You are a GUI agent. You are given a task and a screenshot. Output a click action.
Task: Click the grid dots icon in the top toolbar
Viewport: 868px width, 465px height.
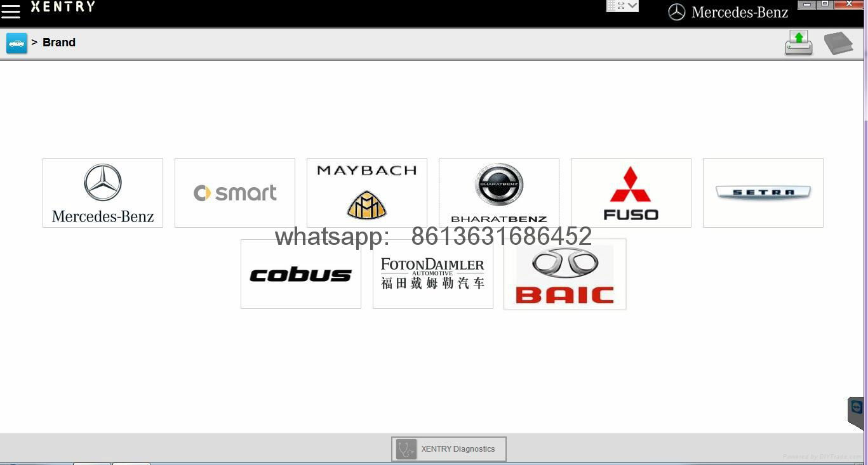tap(611, 6)
